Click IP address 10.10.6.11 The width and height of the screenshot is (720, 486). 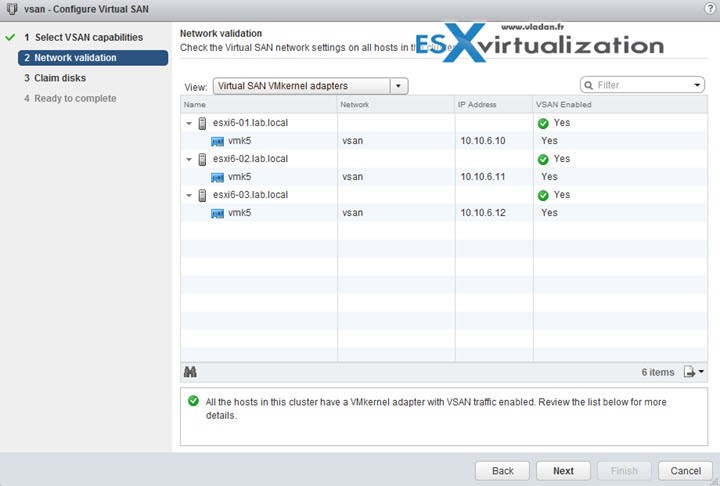point(483,177)
